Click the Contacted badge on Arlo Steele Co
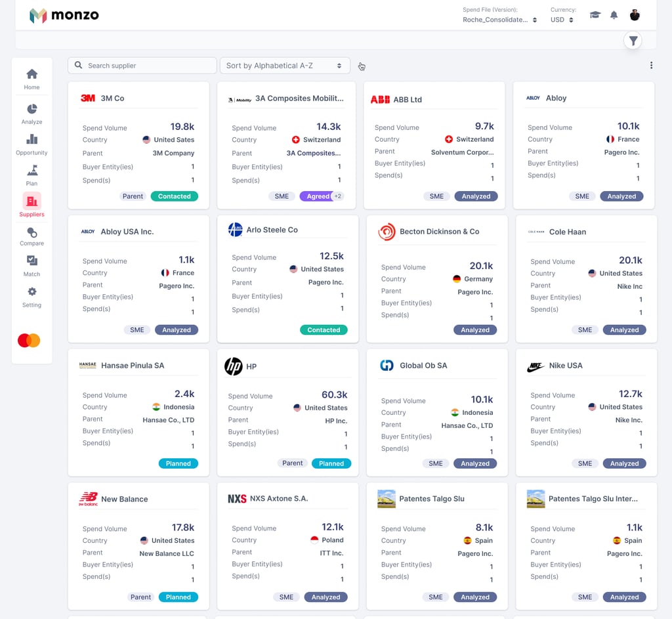Image resolution: width=672 pixels, height=619 pixels. (x=324, y=330)
